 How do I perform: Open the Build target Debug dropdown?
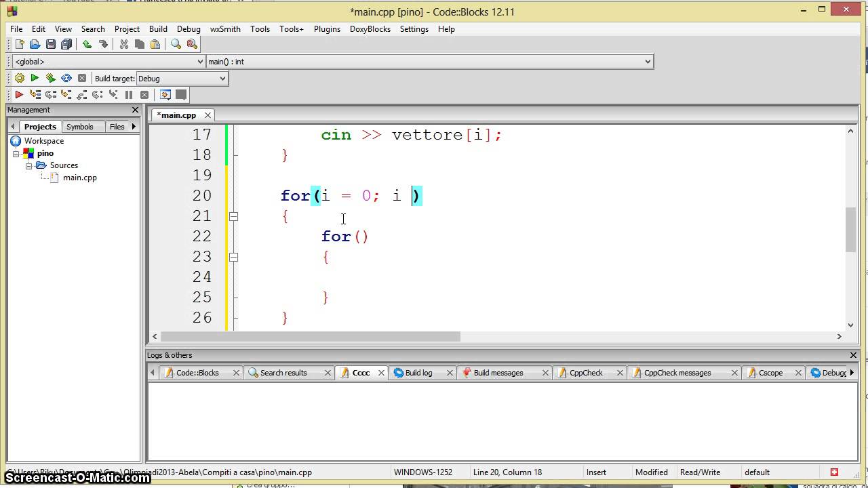click(182, 79)
